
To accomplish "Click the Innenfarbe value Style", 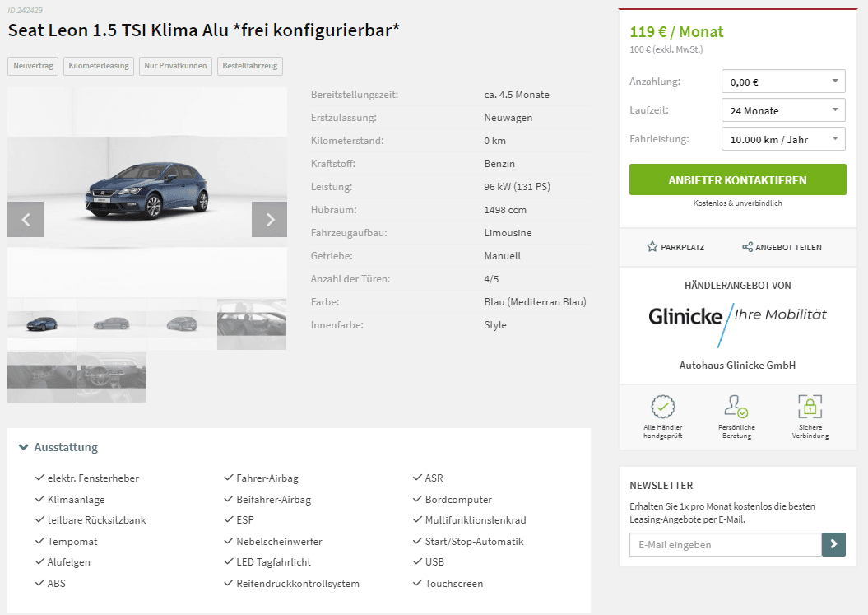I will [495, 325].
